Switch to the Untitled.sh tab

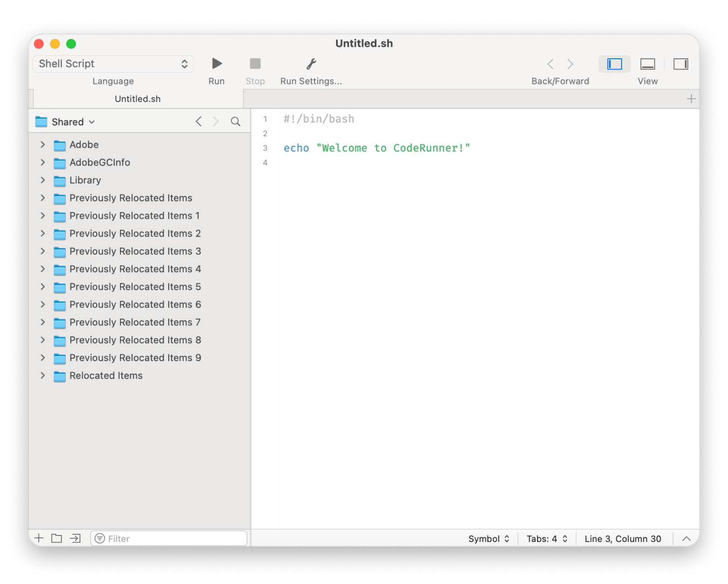click(x=138, y=99)
